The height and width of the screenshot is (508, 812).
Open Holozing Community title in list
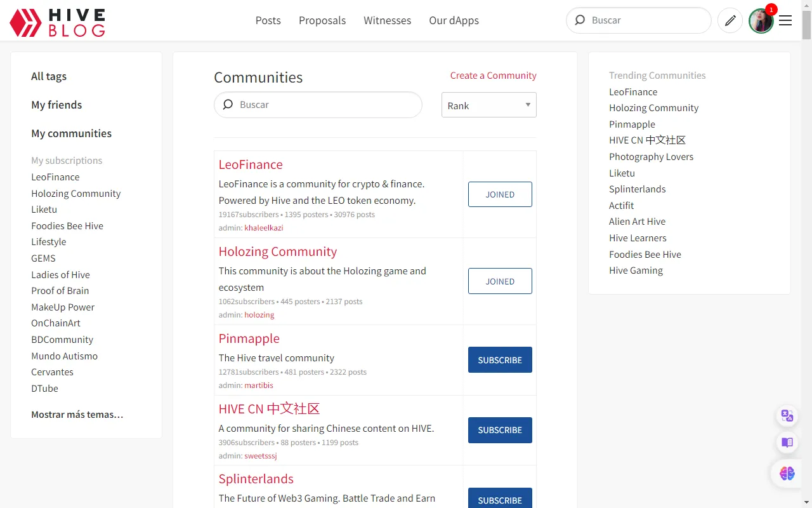coord(278,251)
